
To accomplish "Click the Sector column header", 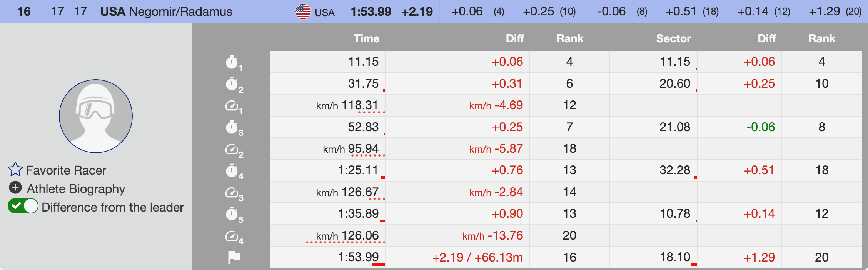I will tap(673, 38).
